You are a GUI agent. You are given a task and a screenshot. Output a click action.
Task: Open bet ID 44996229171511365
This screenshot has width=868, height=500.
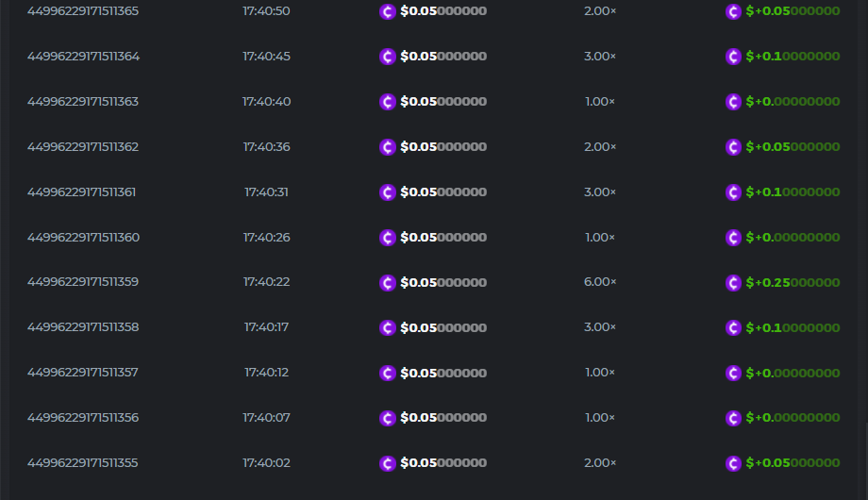(83, 11)
